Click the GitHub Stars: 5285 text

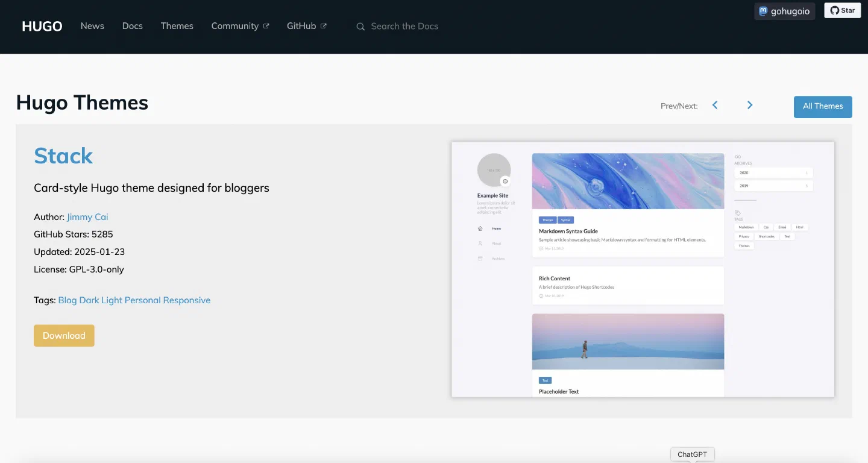(74, 235)
